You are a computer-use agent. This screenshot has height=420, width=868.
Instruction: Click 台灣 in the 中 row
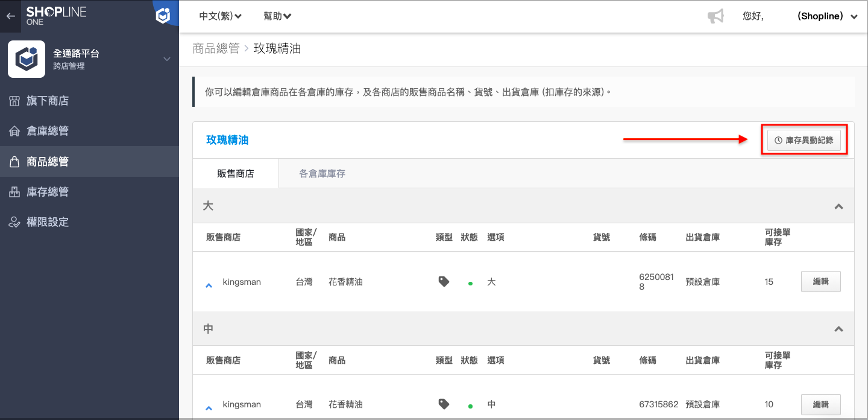point(304,404)
